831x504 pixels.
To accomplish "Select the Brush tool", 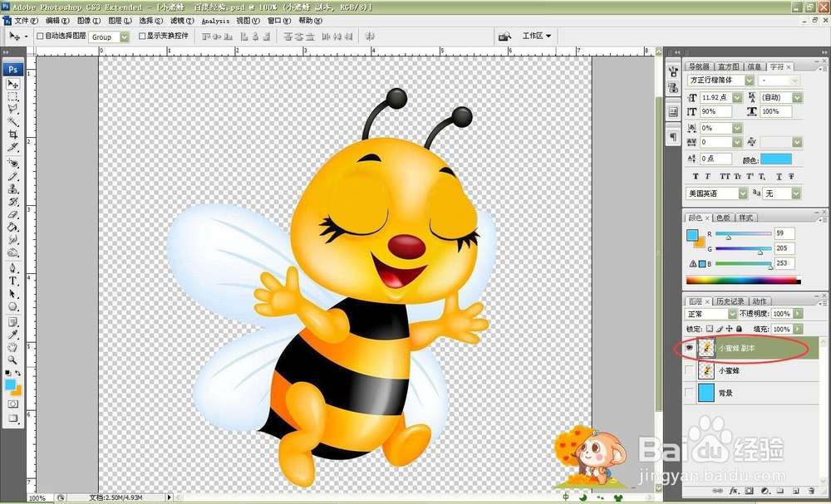I will (12, 176).
